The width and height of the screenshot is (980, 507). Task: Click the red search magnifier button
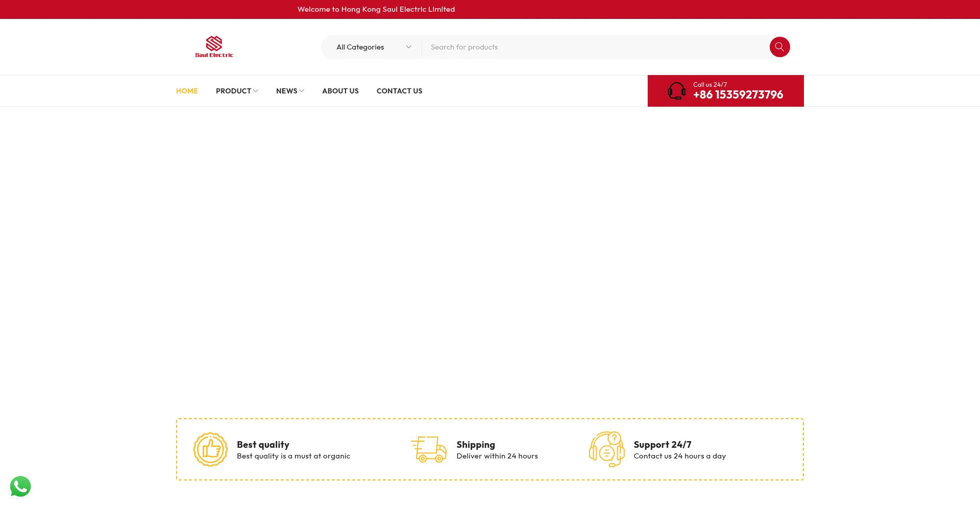click(x=779, y=47)
